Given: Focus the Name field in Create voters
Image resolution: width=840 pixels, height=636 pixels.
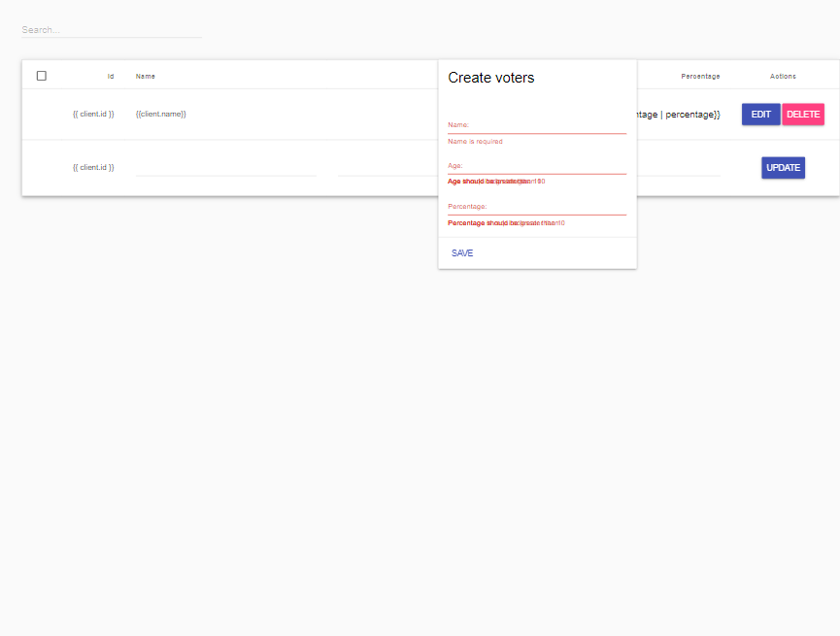Looking at the screenshot, I should [x=537, y=125].
